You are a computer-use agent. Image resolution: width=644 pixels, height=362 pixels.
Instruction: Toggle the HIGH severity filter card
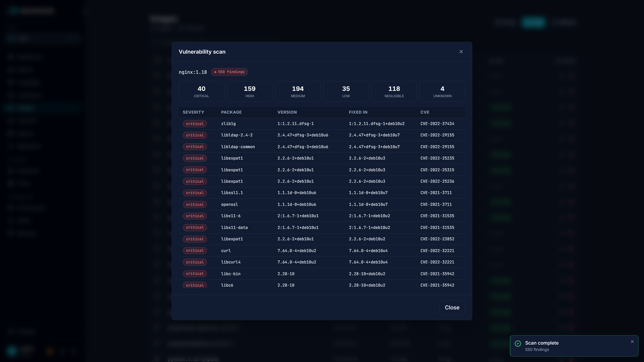click(250, 91)
